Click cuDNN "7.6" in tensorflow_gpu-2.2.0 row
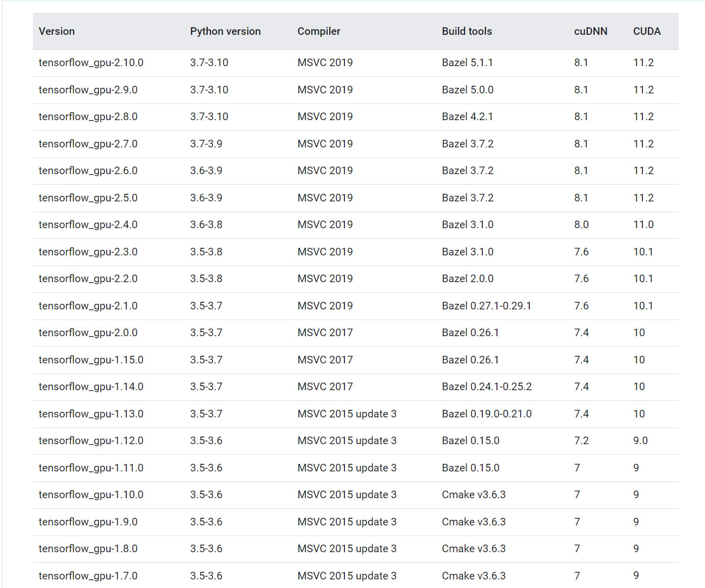The image size is (705, 588). pos(581,279)
